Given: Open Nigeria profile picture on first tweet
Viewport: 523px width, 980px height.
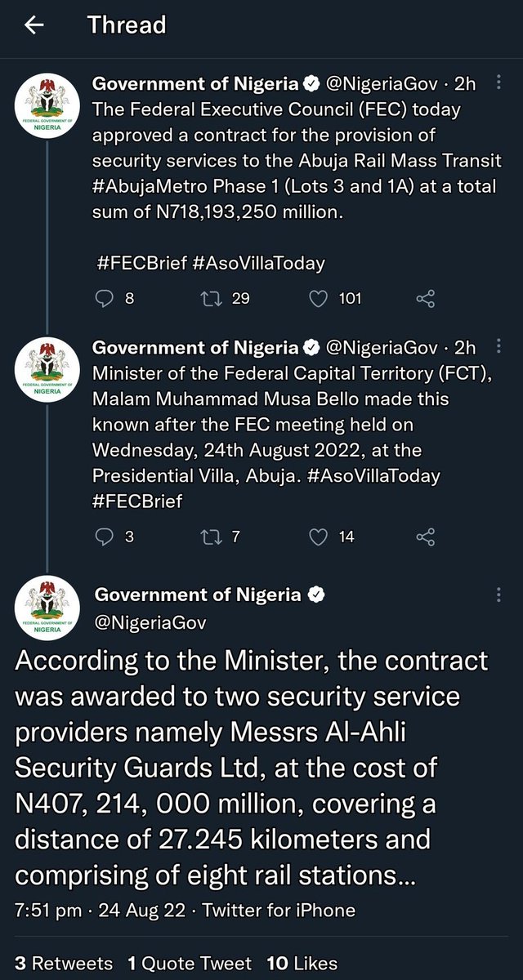Looking at the screenshot, I should coord(47,109).
